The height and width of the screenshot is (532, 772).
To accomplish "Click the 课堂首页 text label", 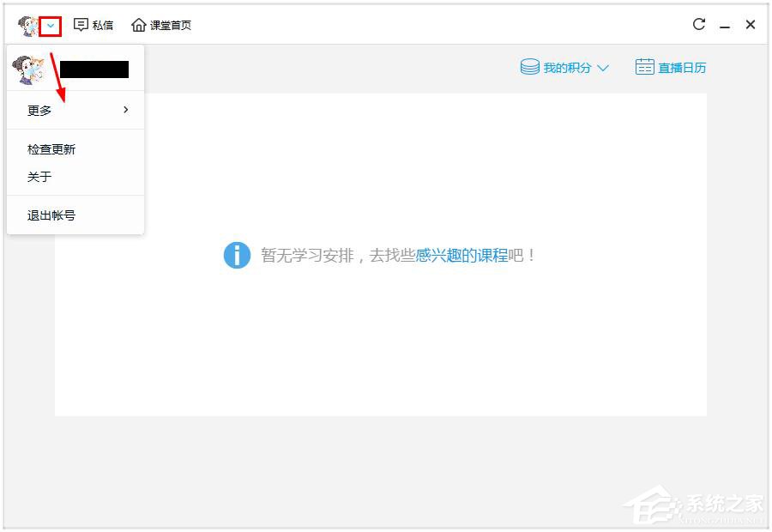I will click(172, 25).
